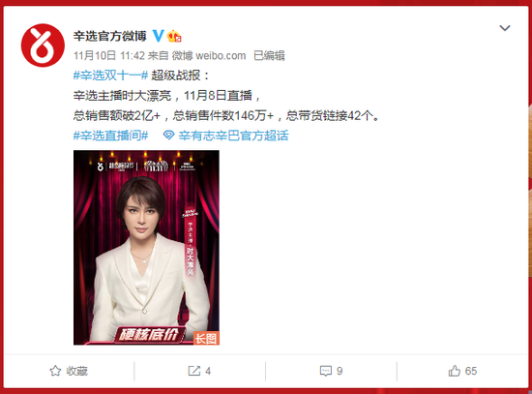The width and height of the screenshot is (532, 394).
Task: Open the poster image thumbnail
Action: (146, 248)
